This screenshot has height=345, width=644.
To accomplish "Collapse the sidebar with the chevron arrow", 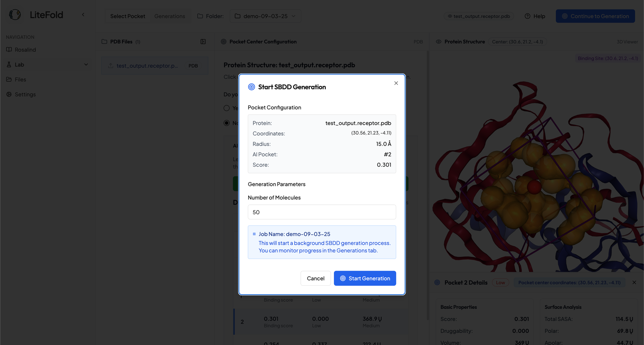I will tap(83, 14).
